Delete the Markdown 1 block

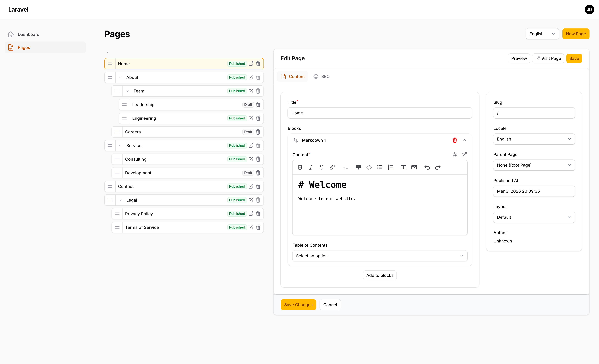[x=455, y=140]
